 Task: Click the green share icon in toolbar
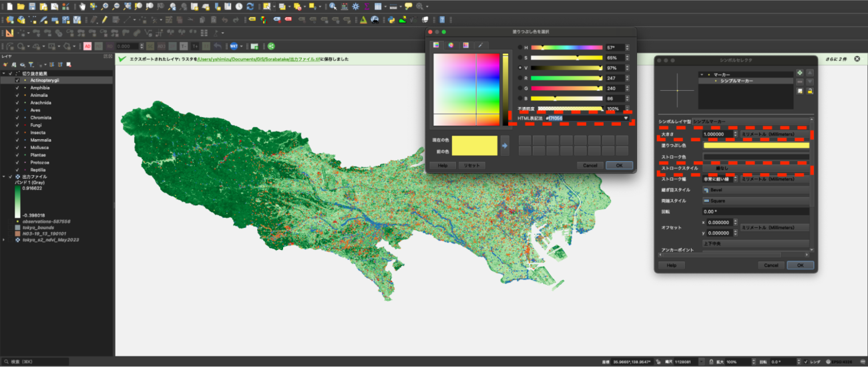point(271,46)
